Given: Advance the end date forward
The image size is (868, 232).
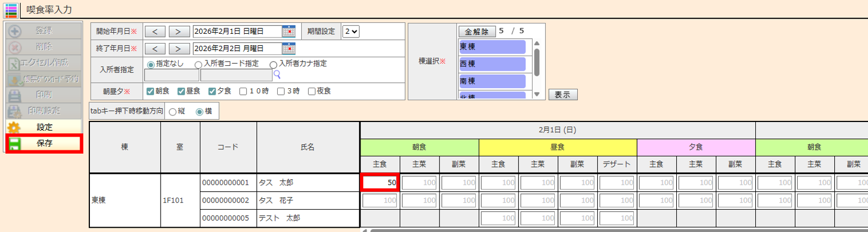Looking at the screenshot, I should point(179,49).
